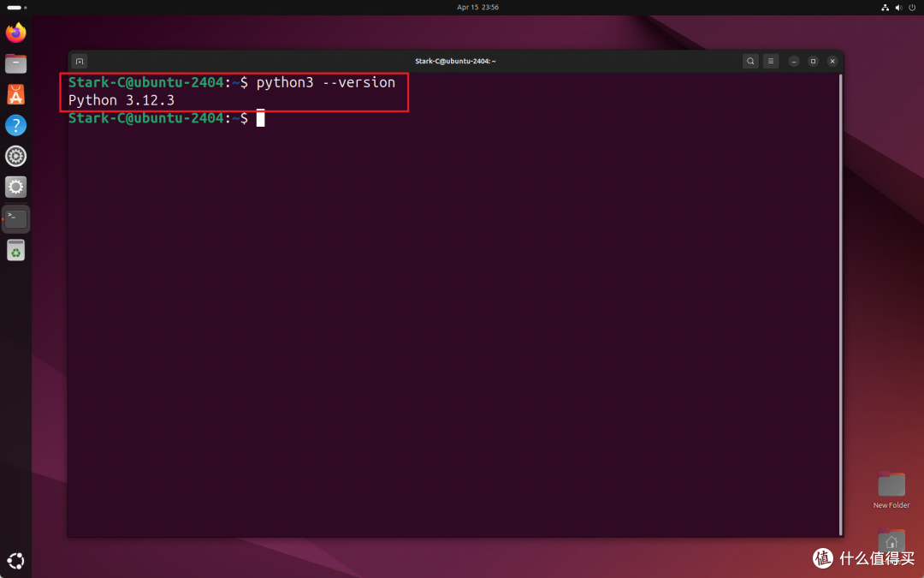Screen dimensions: 924x578
Task: Click the terminal cursor at the prompt
Action: coord(260,118)
